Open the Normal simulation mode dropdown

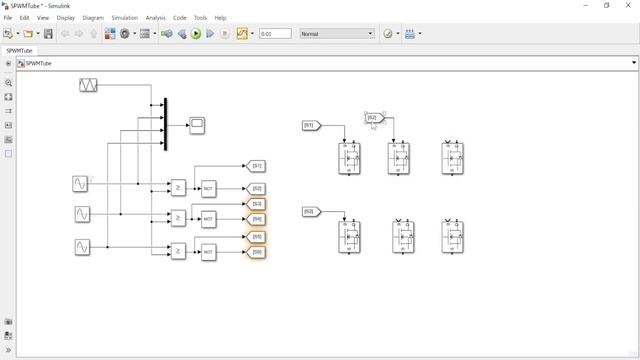(x=337, y=33)
